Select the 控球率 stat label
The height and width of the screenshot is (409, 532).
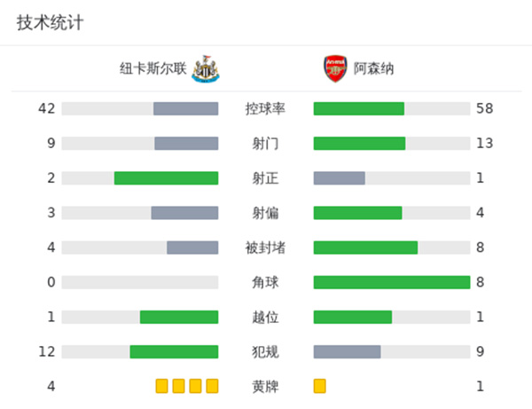coord(265,108)
